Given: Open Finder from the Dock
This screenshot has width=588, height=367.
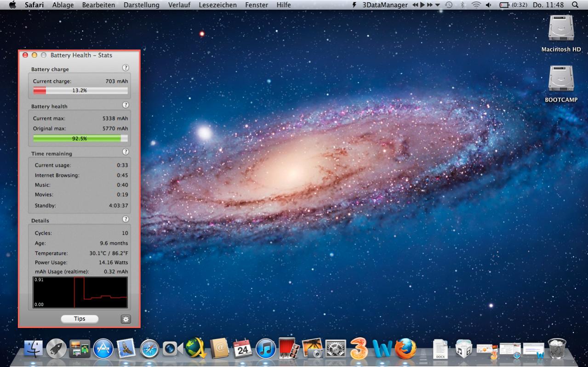Looking at the screenshot, I should tap(33, 349).
